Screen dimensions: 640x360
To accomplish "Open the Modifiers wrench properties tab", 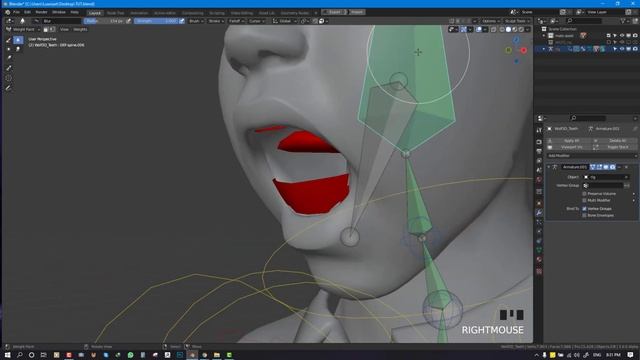I will [539, 213].
